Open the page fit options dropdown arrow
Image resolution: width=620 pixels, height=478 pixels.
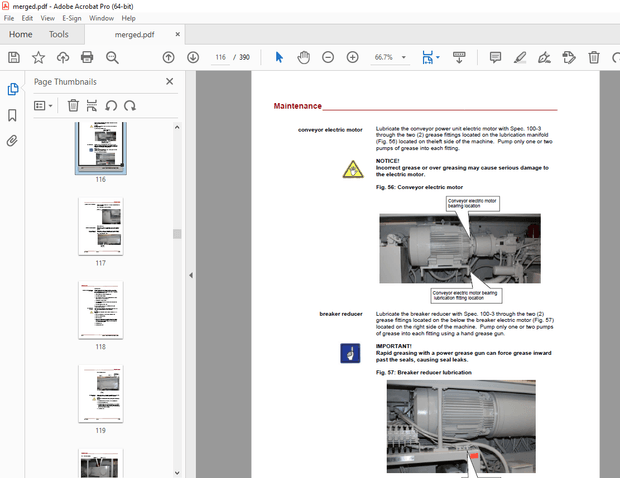[438, 57]
